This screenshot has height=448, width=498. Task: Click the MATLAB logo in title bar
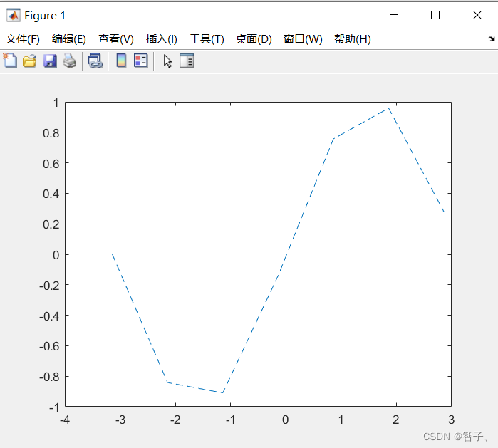tap(13, 15)
